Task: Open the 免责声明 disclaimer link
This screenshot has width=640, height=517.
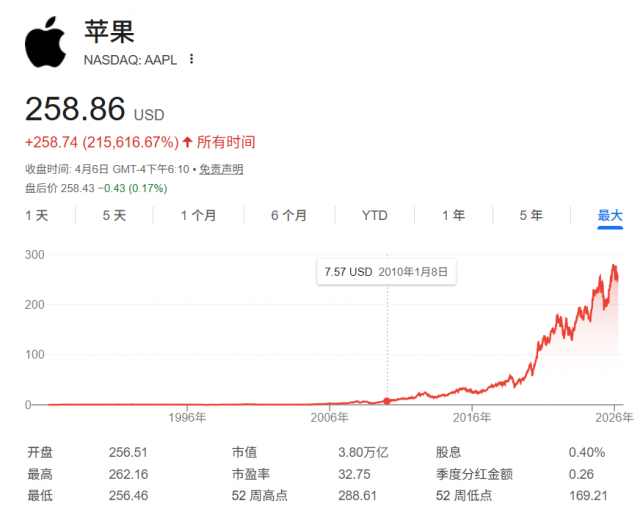Action: coord(220,169)
